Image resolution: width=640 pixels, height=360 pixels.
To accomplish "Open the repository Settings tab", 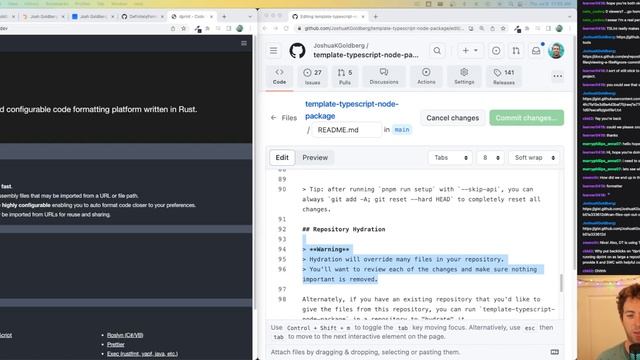I will 464,76.
